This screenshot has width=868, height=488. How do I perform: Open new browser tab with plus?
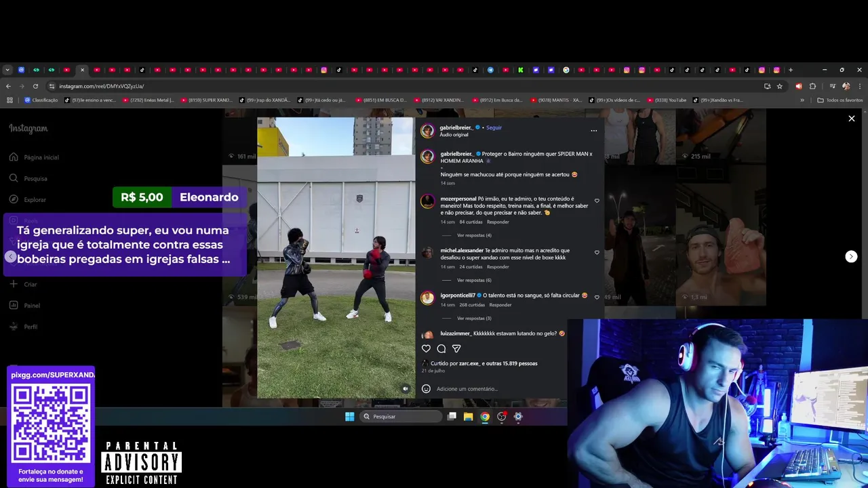791,70
